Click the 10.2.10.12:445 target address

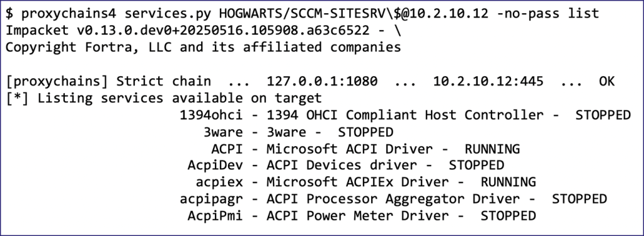488,81
